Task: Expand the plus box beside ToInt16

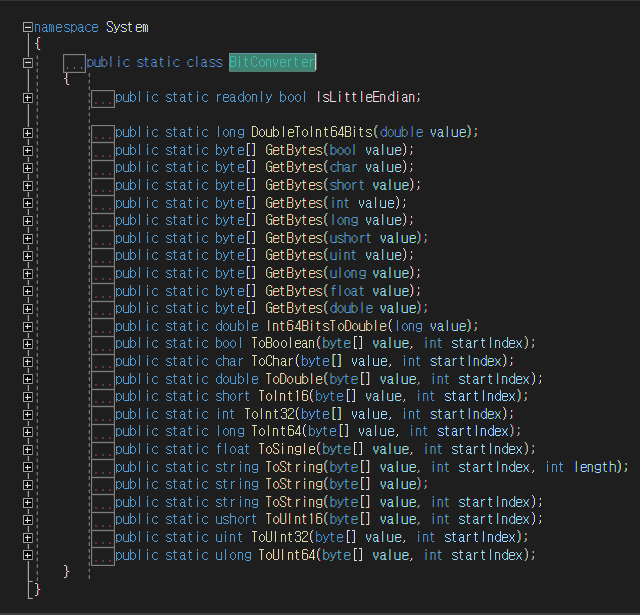Action: pos(28,397)
